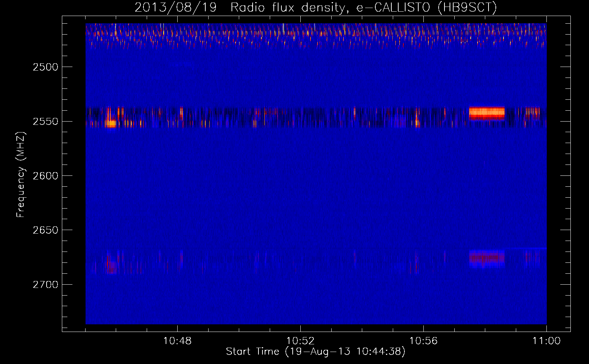This screenshot has width=589, height=364.
Task: Click the bright orange burst near 2545 MHz
Action: pyautogui.click(x=487, y=113)
